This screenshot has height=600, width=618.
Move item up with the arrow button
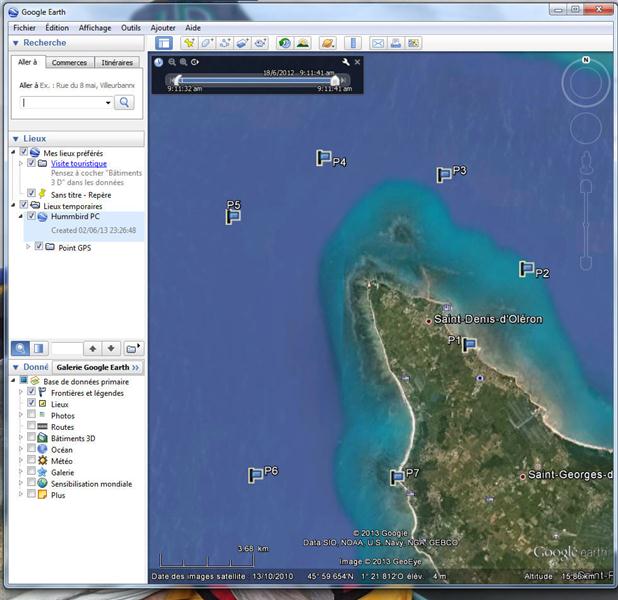point(93,348)
